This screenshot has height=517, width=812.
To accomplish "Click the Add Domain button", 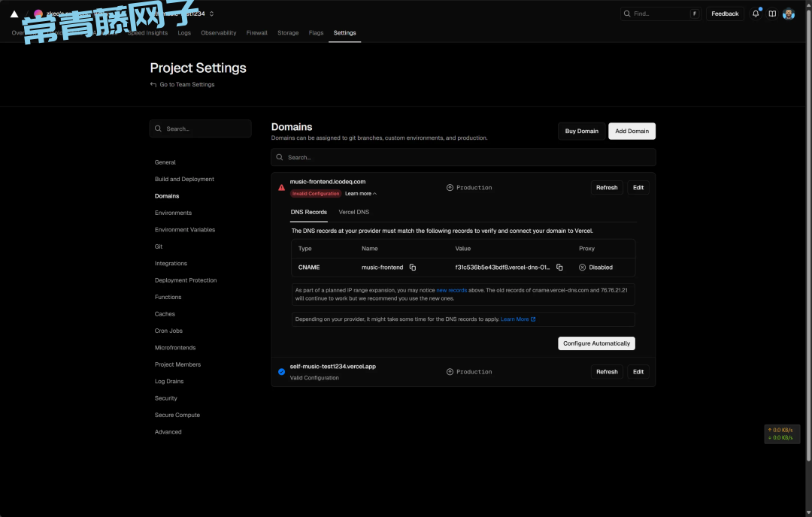I will point(632,131).
